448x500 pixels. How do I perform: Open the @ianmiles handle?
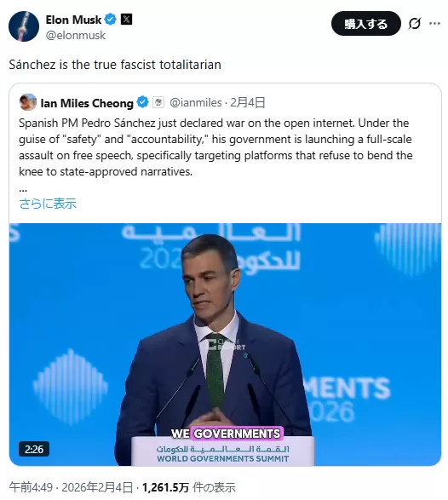point(195,103)
